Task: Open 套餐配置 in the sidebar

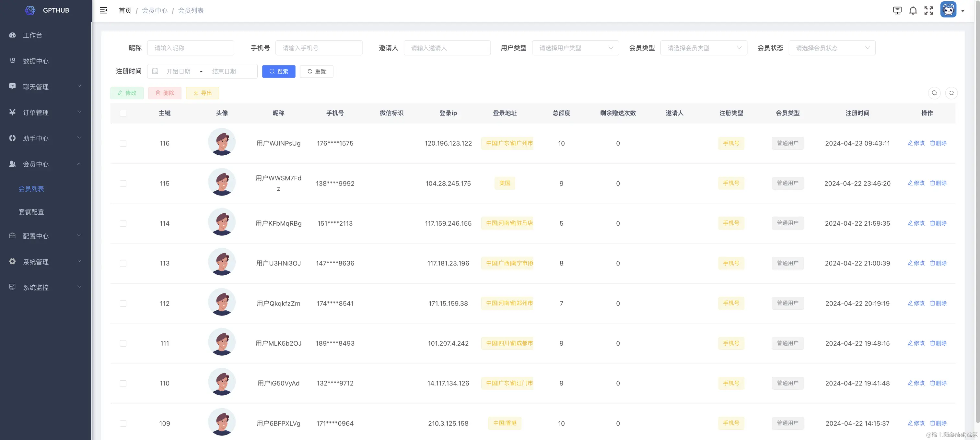Action: pos(31,212)
